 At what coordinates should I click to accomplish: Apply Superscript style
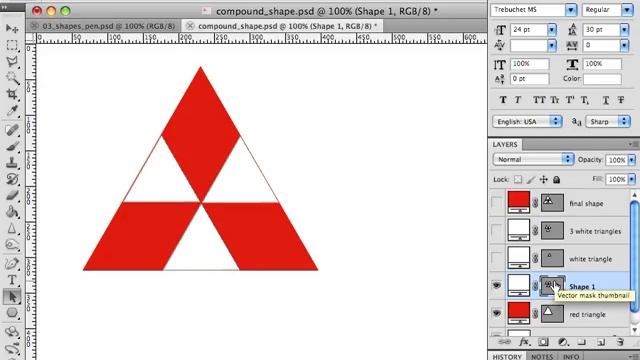[570, 100]
